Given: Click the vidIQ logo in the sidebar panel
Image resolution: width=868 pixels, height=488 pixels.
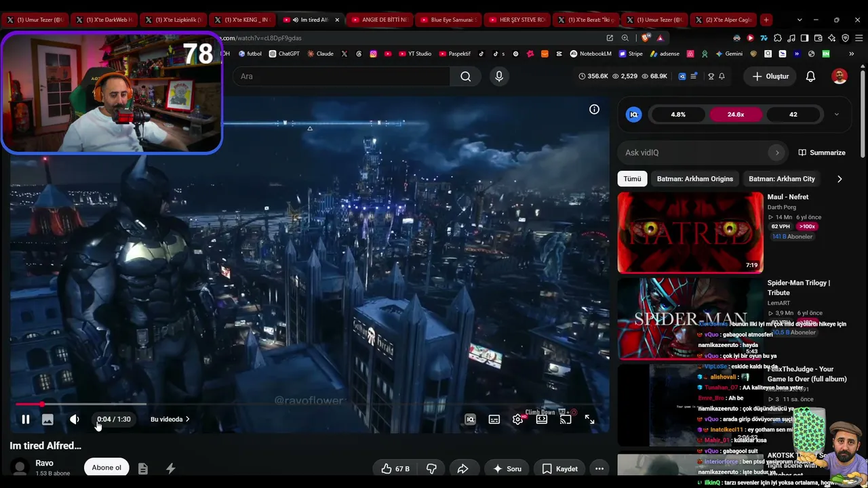Looking at the screenshot, I should [634, 115].
